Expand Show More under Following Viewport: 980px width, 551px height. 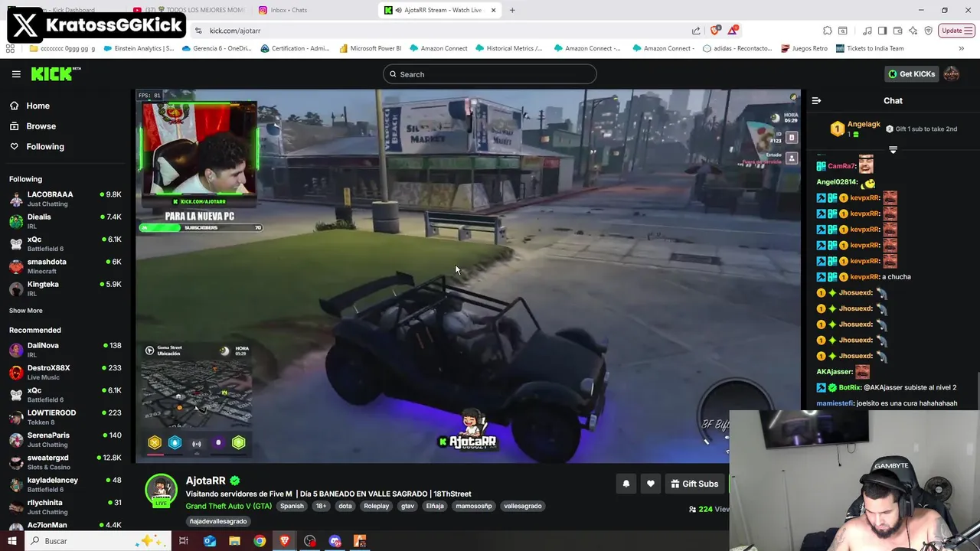coord(26,311)
